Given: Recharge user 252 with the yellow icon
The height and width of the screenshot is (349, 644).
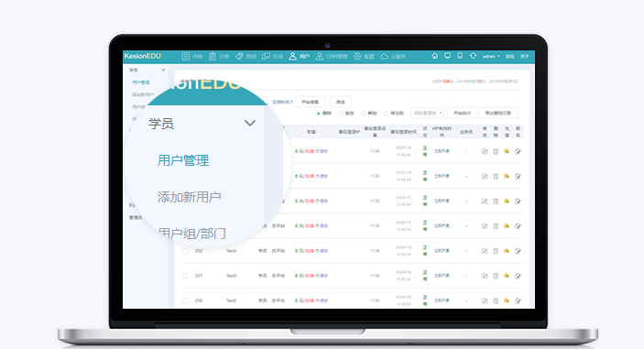Looking at the screenshot, I should [507, 251].
